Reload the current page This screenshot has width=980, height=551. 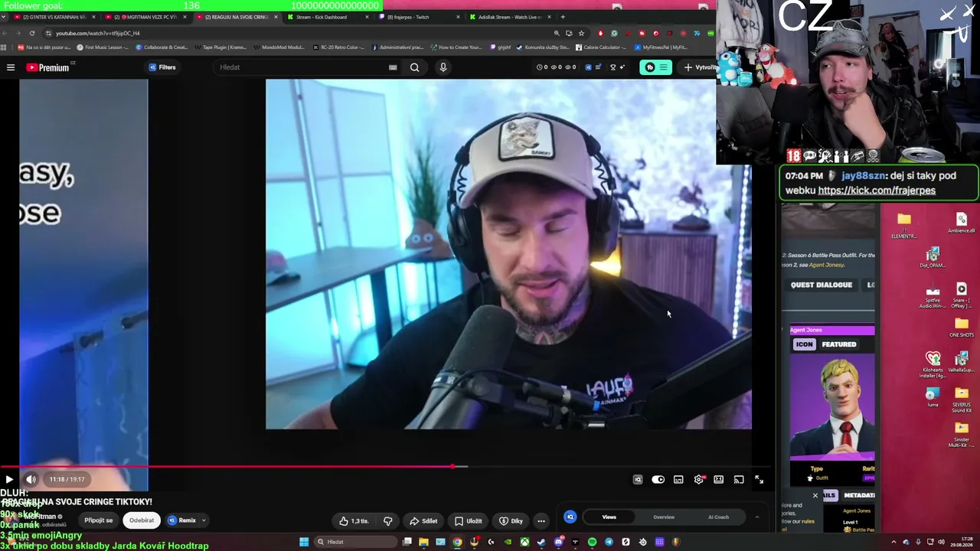click(x=32, y=34)
